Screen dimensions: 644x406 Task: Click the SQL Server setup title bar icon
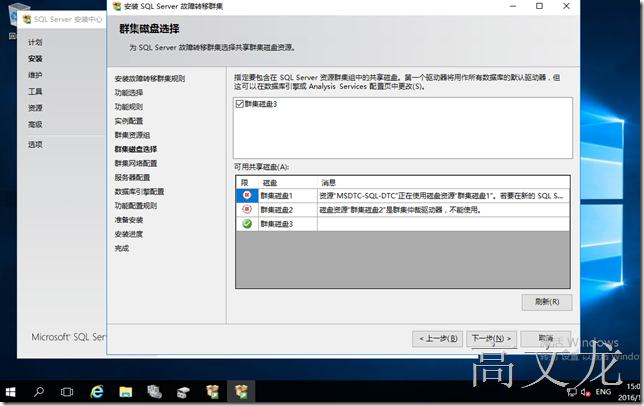pos(117,6)
